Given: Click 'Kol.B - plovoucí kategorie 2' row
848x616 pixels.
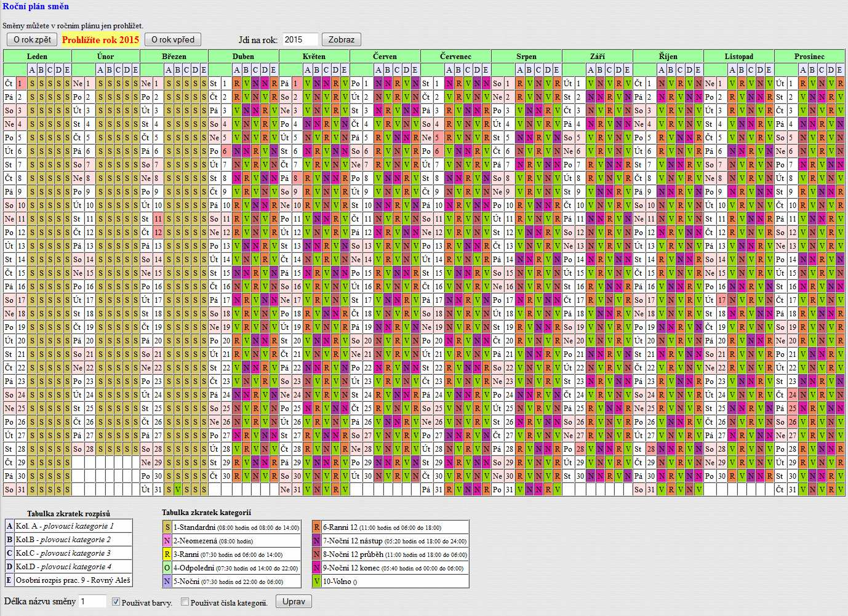Looking at the screenshot, I should [x=68, y=540].
